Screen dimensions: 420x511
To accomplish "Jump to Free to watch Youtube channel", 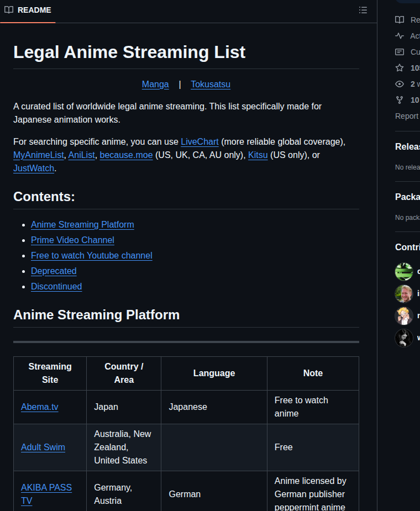I will [92, 255].
